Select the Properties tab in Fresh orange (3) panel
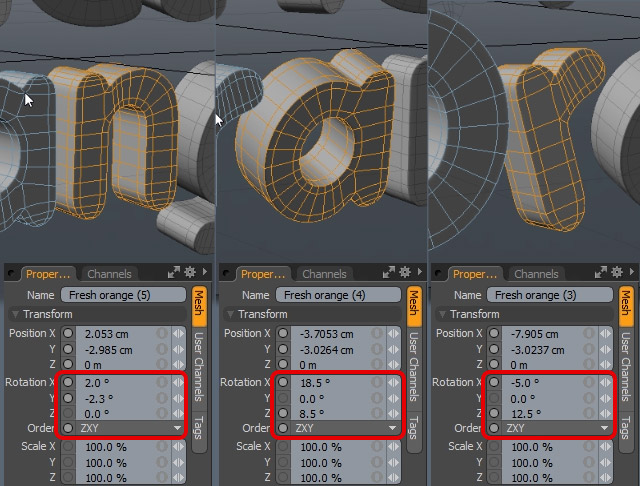Viewport: 640px width, 486px height. [x=475, y=274]
